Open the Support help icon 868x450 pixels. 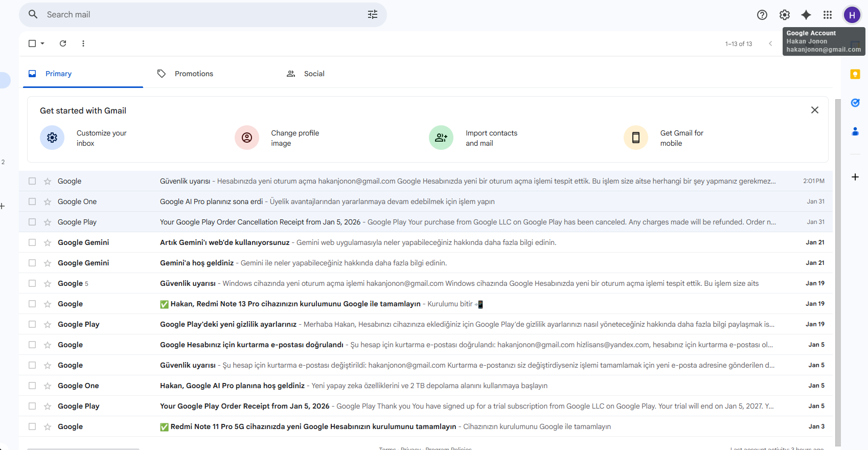click(762, 15)
